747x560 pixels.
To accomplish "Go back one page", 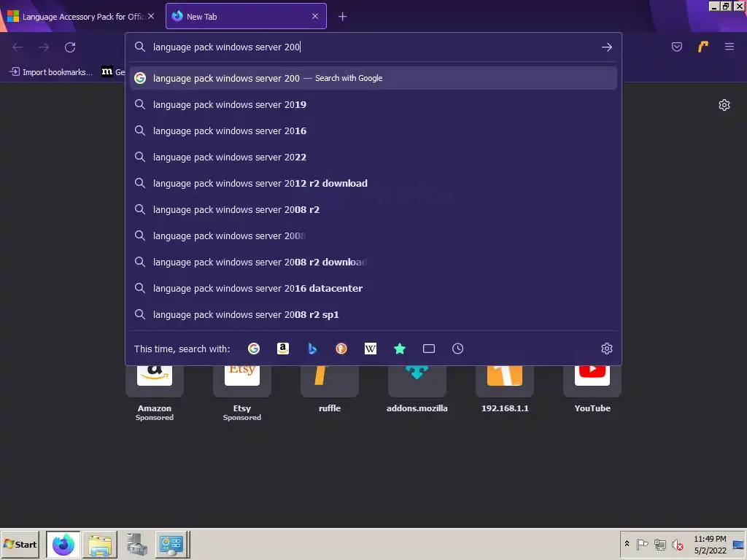I will tap(18, 47).
